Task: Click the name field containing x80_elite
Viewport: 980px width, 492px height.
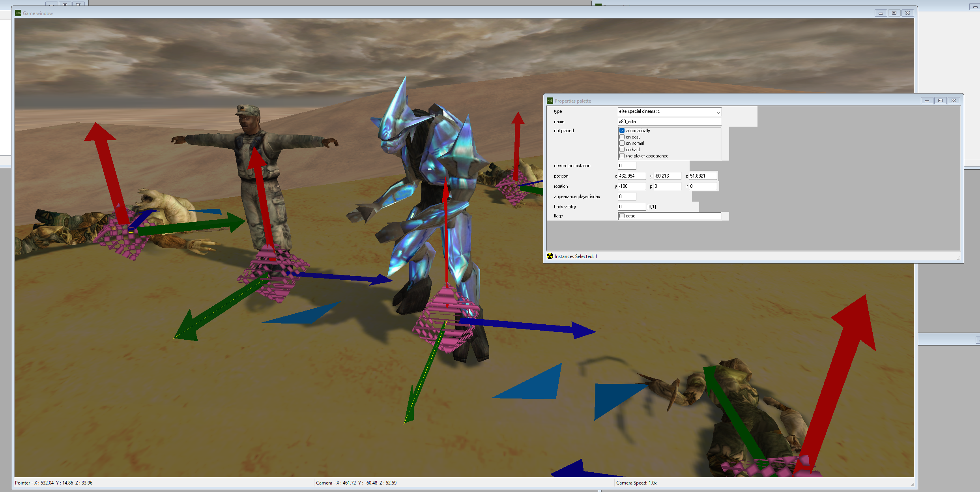Action: (670, 122)
